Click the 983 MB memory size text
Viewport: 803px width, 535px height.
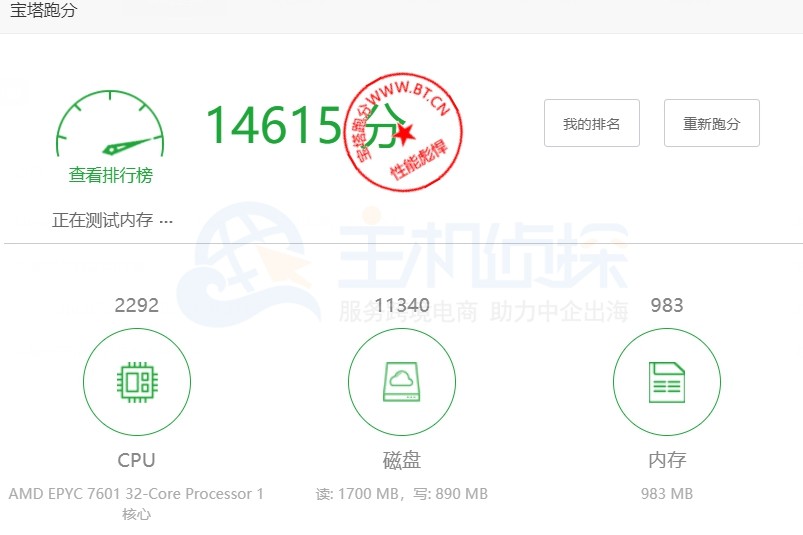click(x=667, y=494)
